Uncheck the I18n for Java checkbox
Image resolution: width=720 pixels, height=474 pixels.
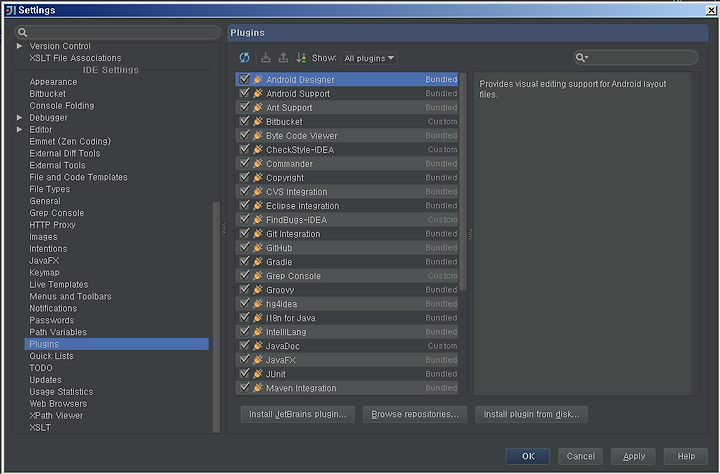click(x=245, y=318)
